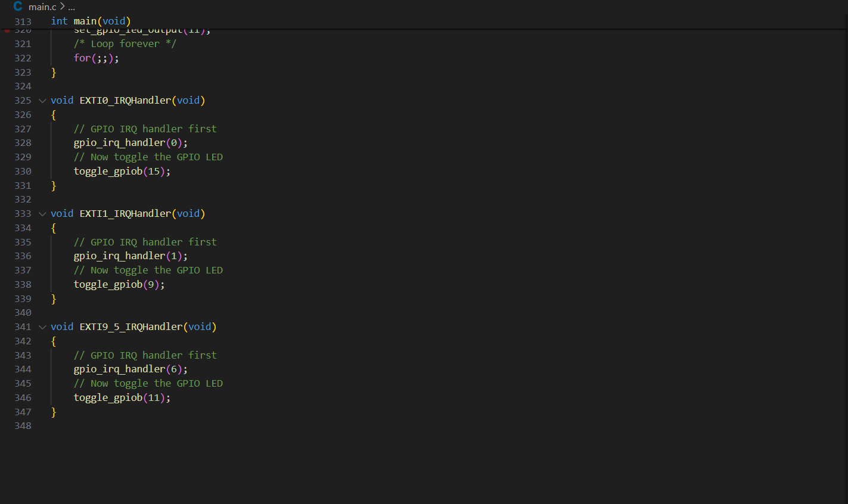The width and height of the screenshot is (848, 504).
Task: Click gpio_irq_handler(6) function call
Action: pos(130,369)
